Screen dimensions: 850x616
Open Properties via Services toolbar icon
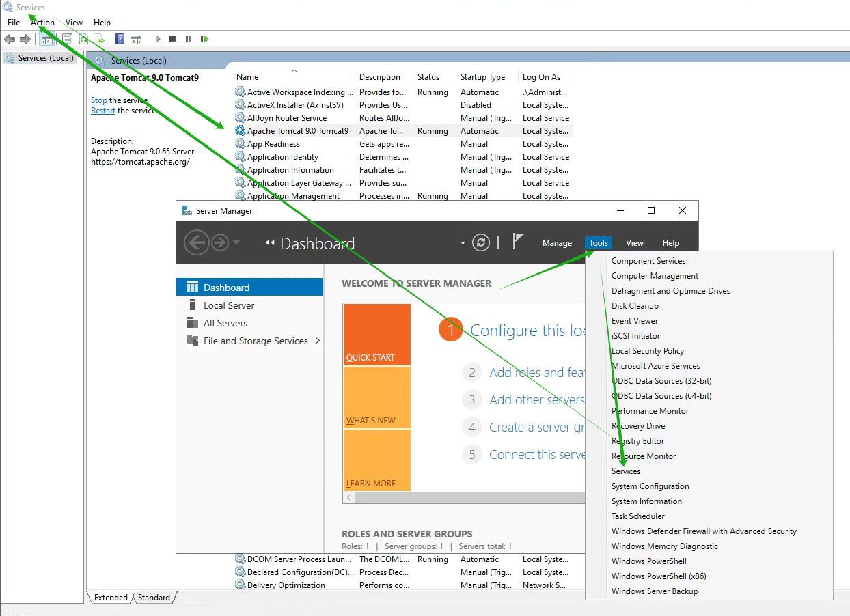pyautogui.click(x=67, y=40)
